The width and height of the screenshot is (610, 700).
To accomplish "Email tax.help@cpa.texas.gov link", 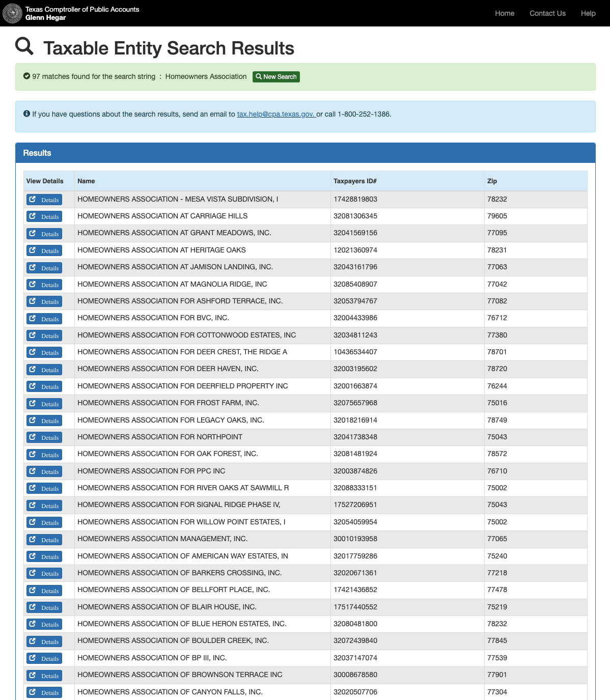I will (275, 114).
